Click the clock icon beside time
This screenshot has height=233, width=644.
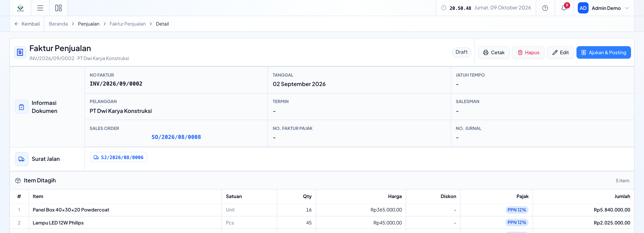pyautogui.click(x=443, y=8)
